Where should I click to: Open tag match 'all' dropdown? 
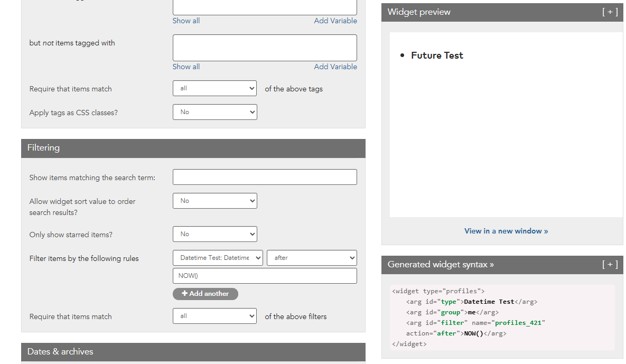[x=214, y=88]
